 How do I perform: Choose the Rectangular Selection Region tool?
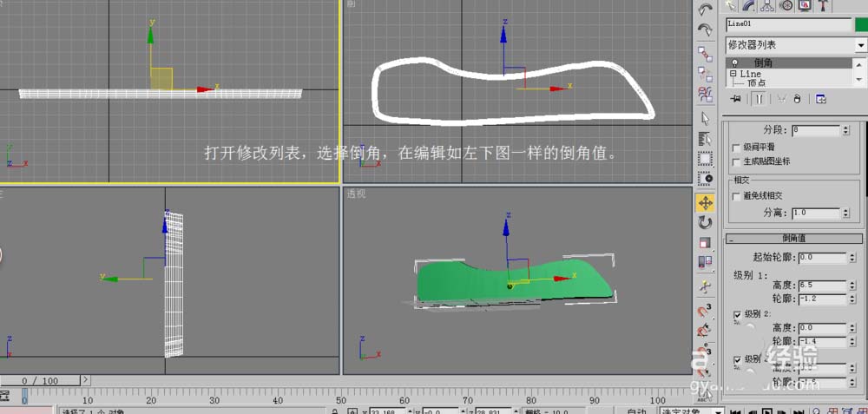(x=705, y=159)
